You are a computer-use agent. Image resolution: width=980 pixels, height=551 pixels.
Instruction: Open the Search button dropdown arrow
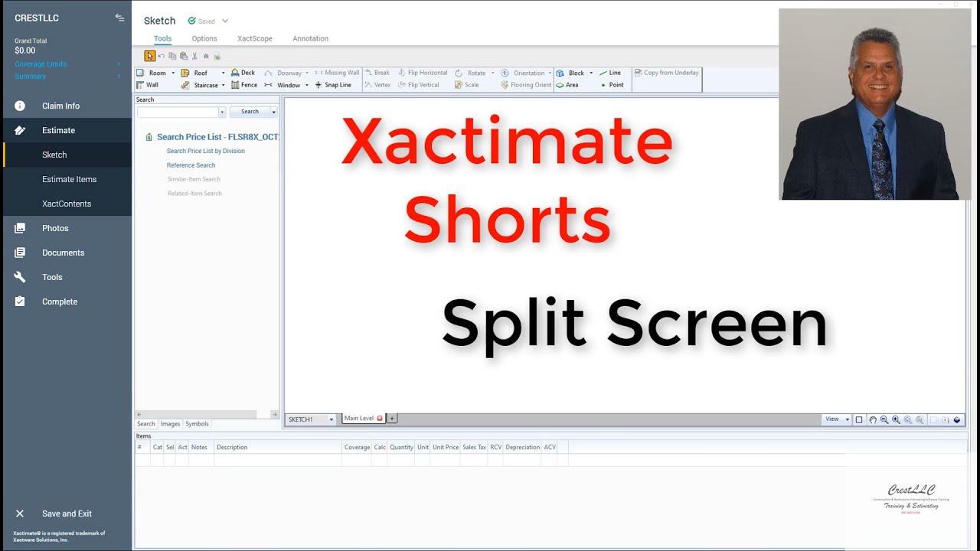coord(273,112)
